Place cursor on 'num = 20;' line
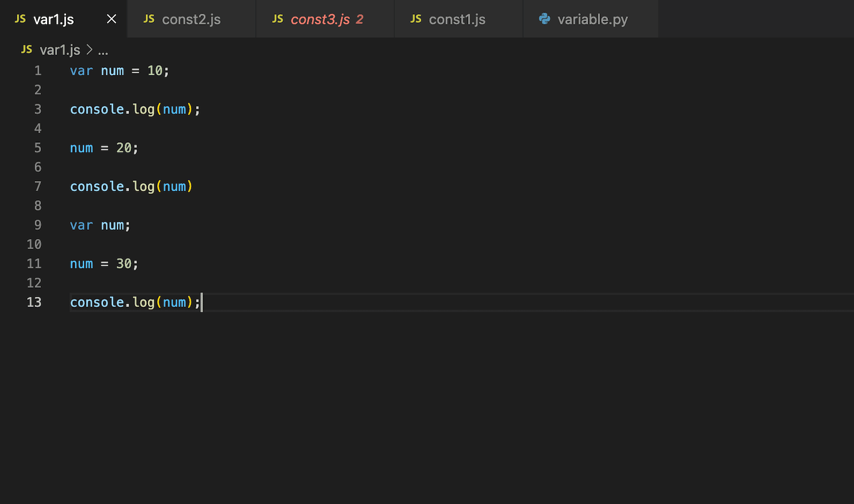854x504 pixels. pos(104,148)
